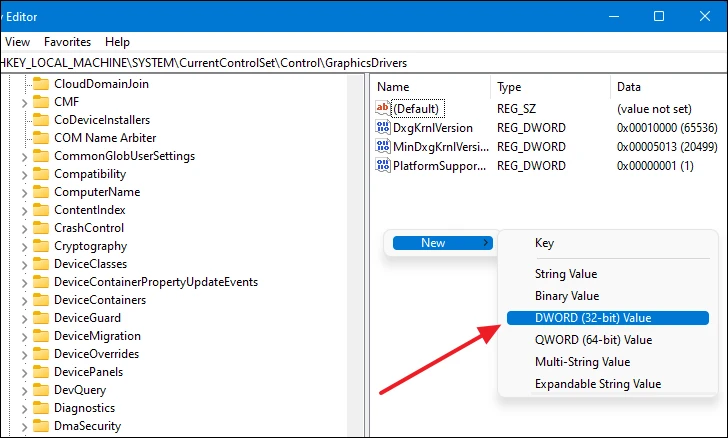
Task: Expand the CMF registry key
Action: 23,101
